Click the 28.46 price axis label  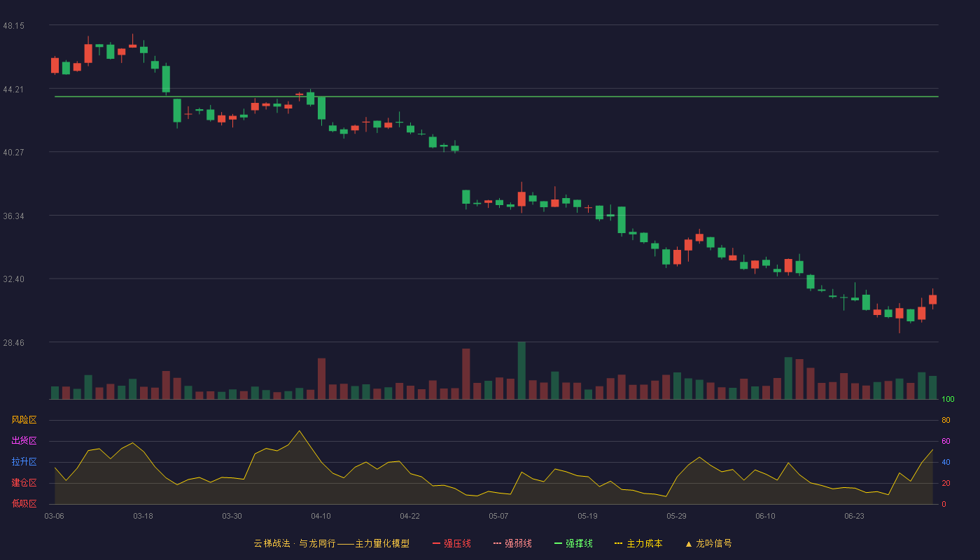pos(13,342)
